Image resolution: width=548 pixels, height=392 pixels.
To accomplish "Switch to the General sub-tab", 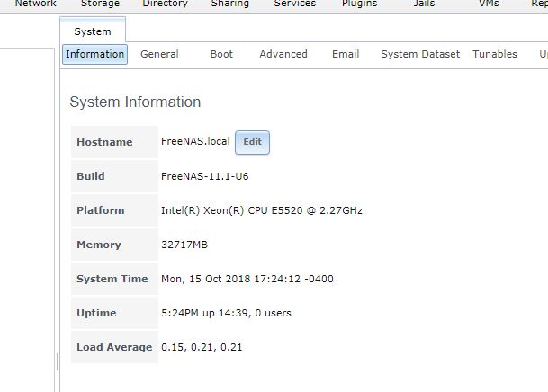I will click(159, 54).
